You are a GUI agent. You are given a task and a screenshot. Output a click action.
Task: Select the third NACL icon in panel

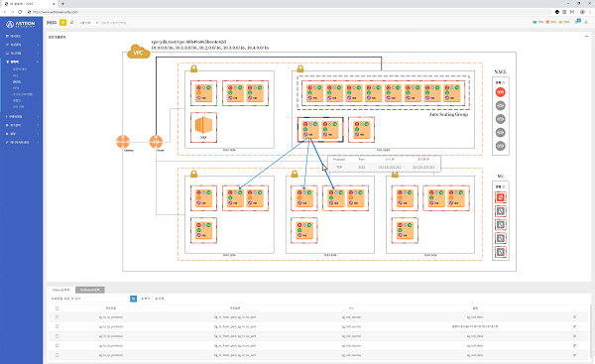tap(501, 119)
